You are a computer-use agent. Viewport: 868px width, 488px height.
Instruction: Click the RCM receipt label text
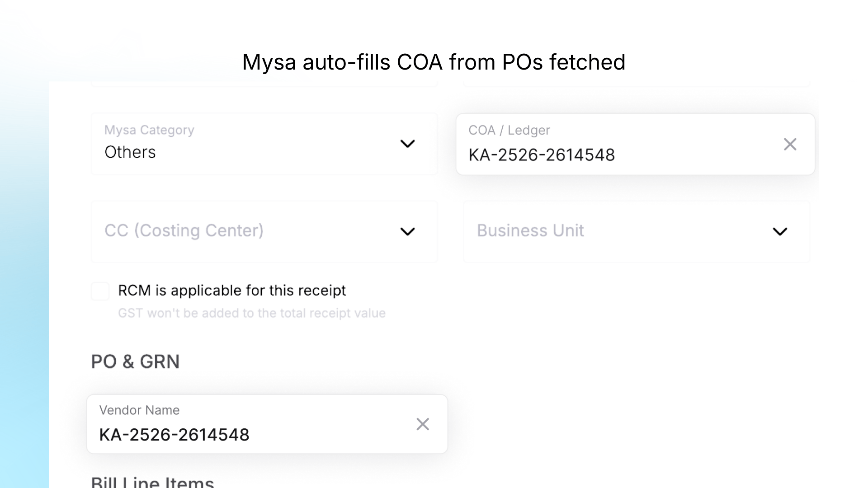point(232,291)
